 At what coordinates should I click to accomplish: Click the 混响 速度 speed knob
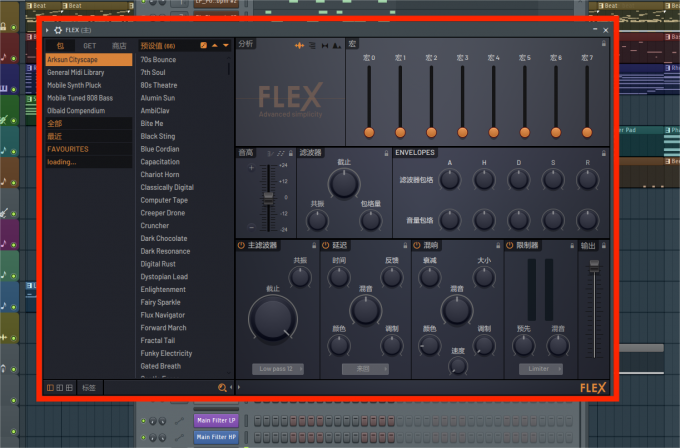click(x=458, y=366)
